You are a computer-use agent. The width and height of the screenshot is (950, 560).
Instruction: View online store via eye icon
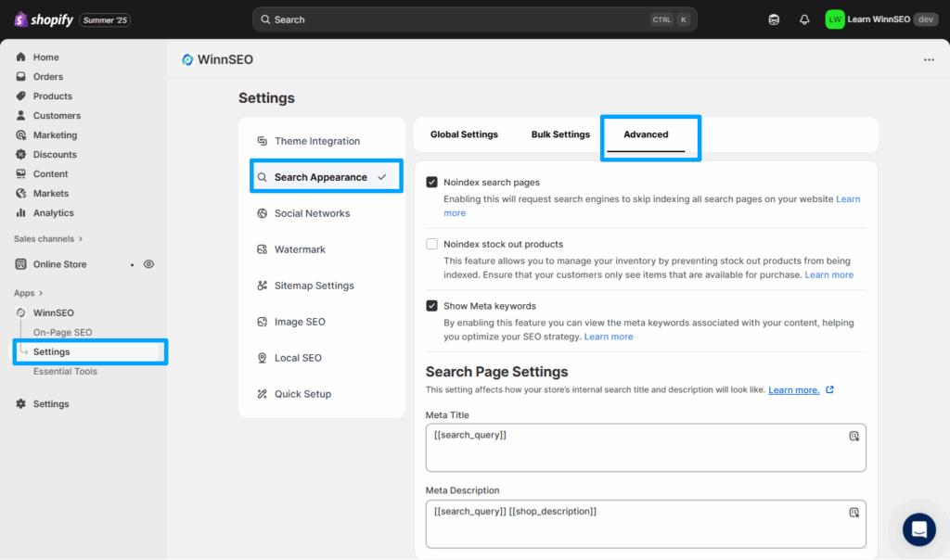[x=148, y=264]
